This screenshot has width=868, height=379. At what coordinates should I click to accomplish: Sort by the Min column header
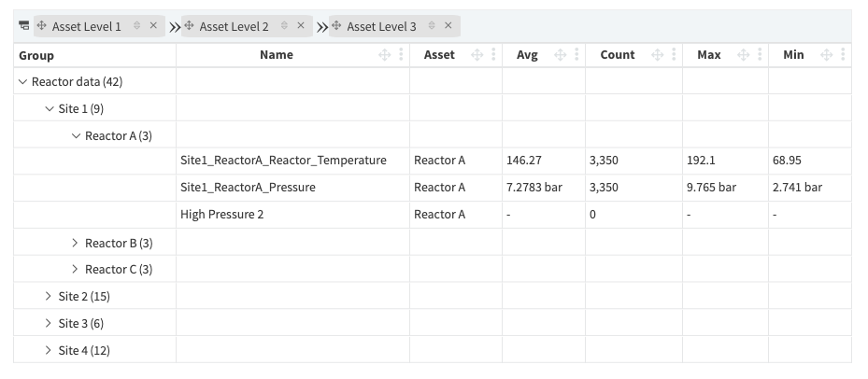(793, 55)
